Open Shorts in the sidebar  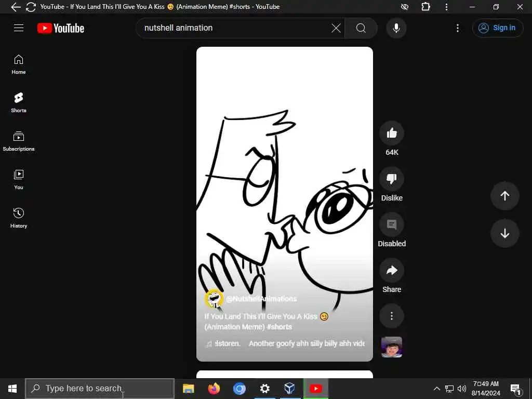19,102
